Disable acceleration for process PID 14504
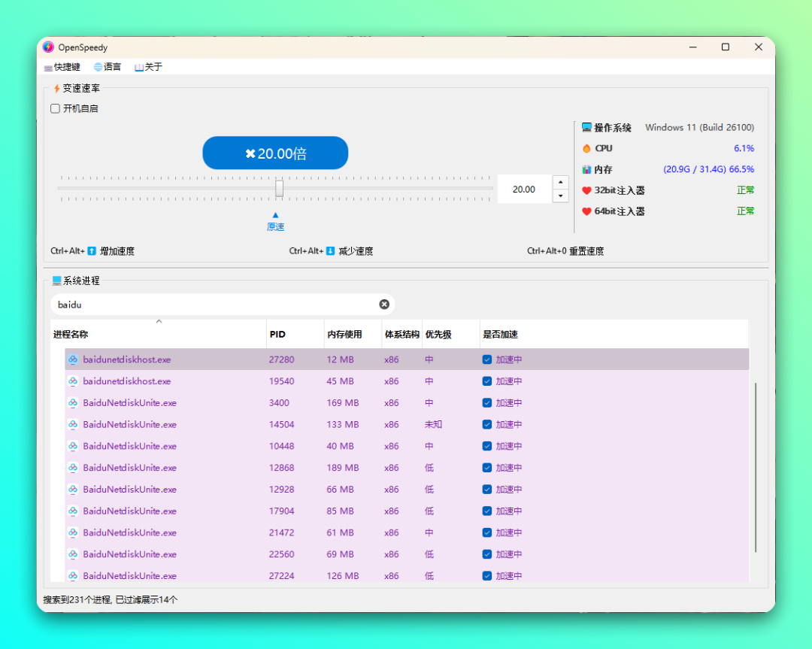This screenshot has width=812, height=649. click(487, 425)
